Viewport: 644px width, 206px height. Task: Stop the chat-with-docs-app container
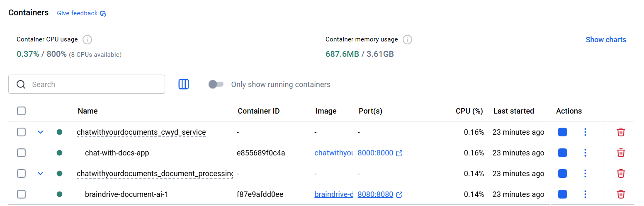(562, 153)
